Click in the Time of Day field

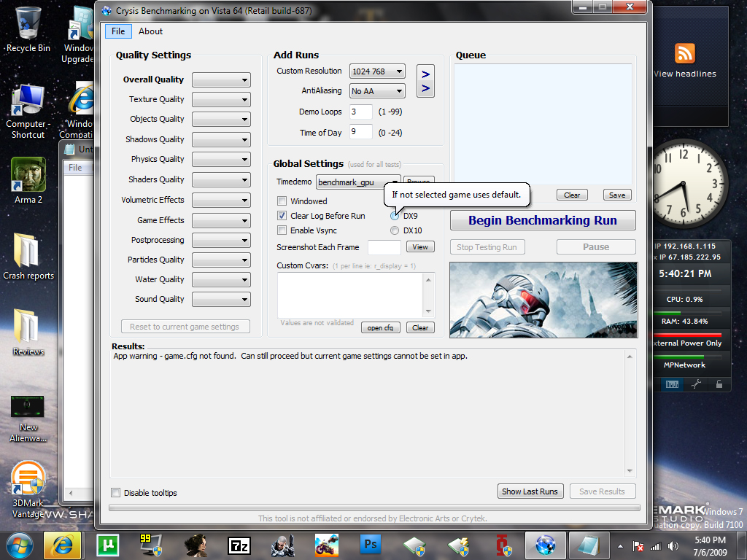coord(360,132)
